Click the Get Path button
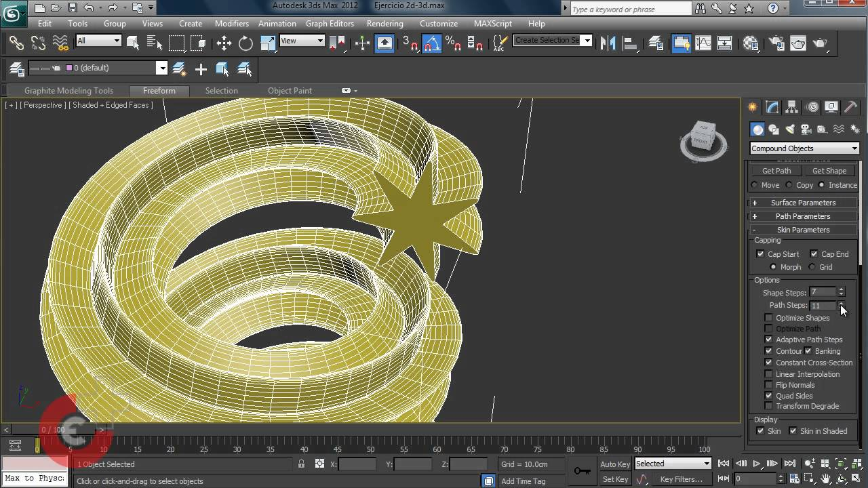This screenshot has width=868, height=488. coord(776,170)
